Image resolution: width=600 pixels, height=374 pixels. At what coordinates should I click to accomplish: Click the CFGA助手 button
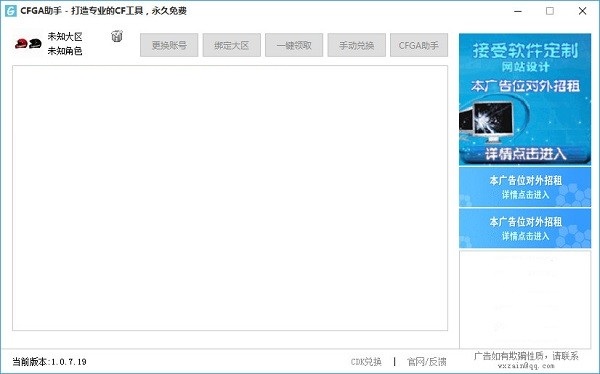[x=419, y=45]
